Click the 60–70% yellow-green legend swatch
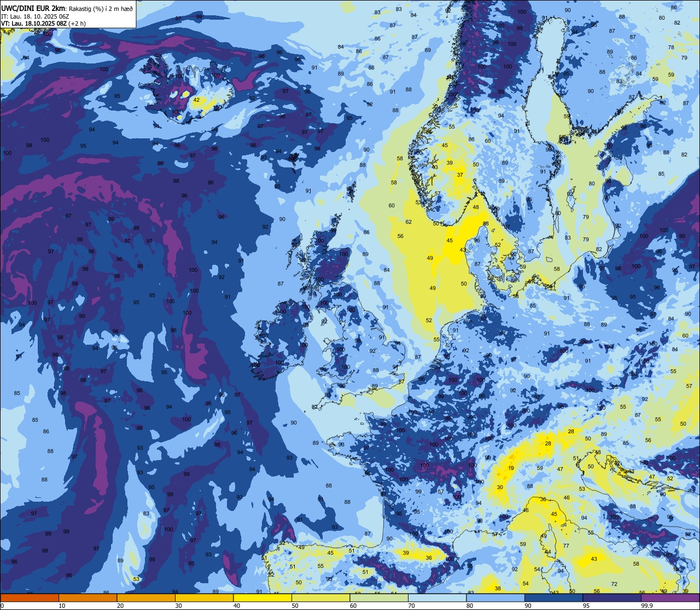Image resolution: width=700 pixels, height=610 pixels. (379, 598)
